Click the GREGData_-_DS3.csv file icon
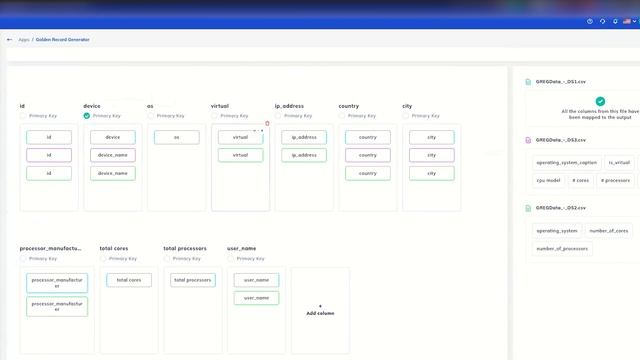 [x=528, y=140]
